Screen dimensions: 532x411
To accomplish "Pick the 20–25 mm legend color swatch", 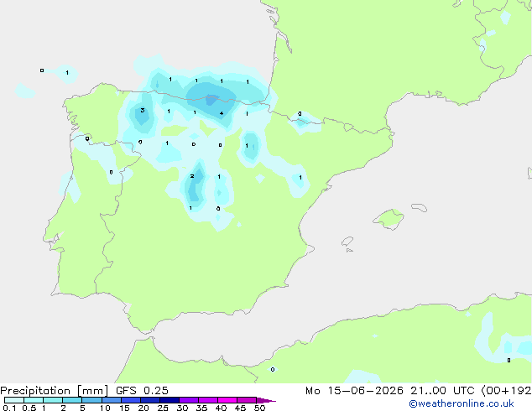I will point(149,400).
